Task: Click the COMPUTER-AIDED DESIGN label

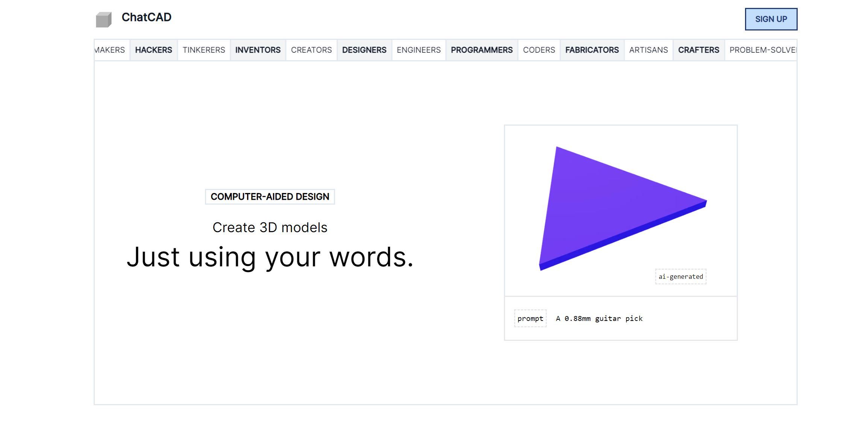Action: 270,196
